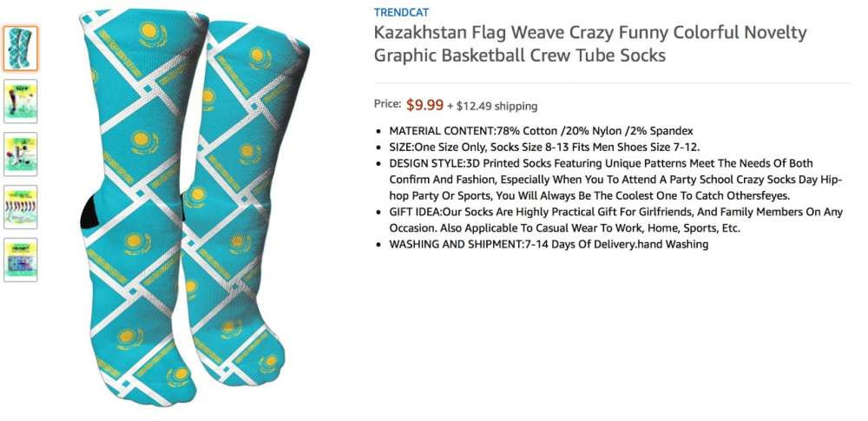Click the WASHING AND SHIPMENT bullet point
This screenshot has height=421, width=868.
549,245
